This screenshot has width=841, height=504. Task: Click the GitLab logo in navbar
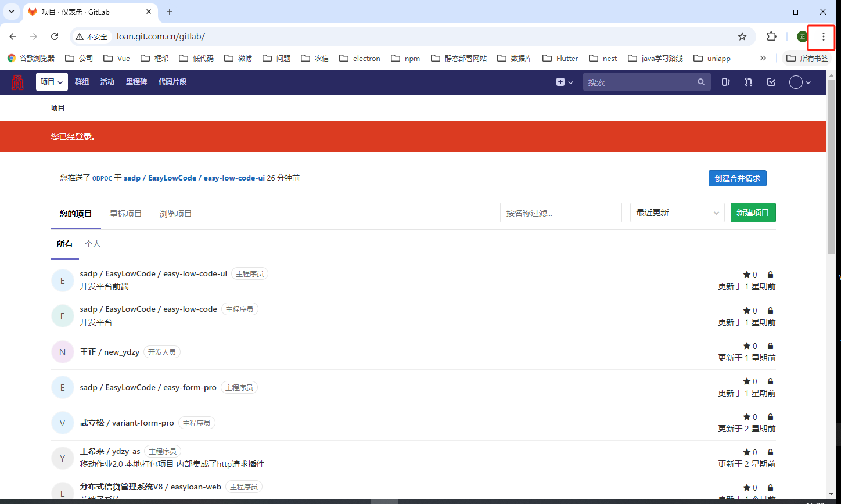coord(17,82)
